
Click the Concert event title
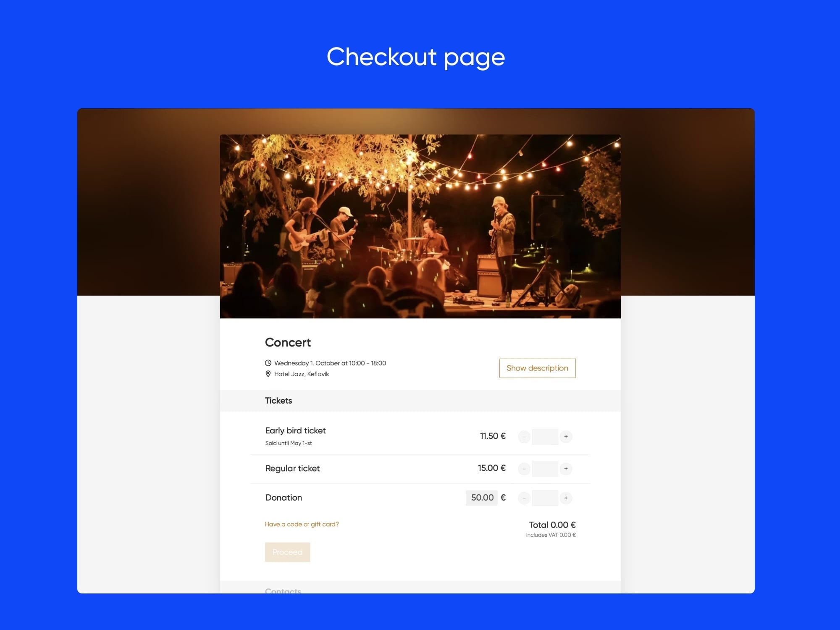(288, 343)
